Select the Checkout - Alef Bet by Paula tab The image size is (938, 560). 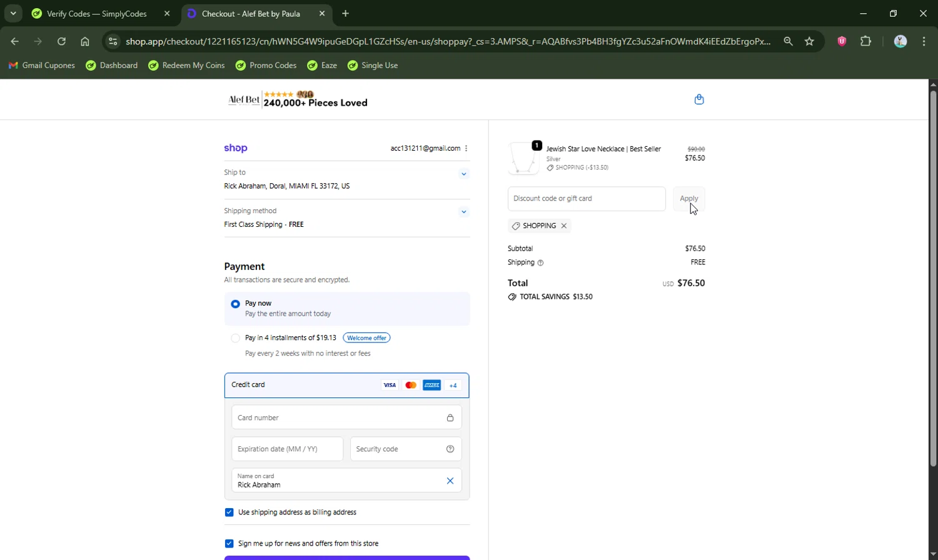click(250, 13)
